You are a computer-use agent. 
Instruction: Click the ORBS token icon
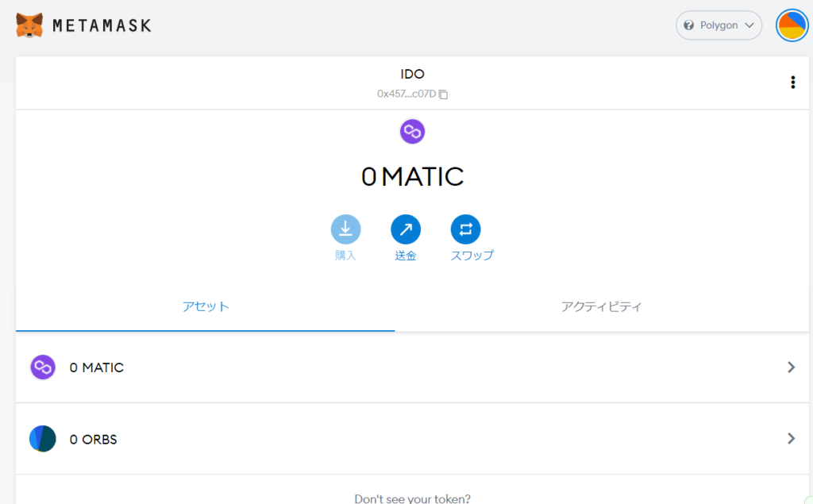point(43,439)
